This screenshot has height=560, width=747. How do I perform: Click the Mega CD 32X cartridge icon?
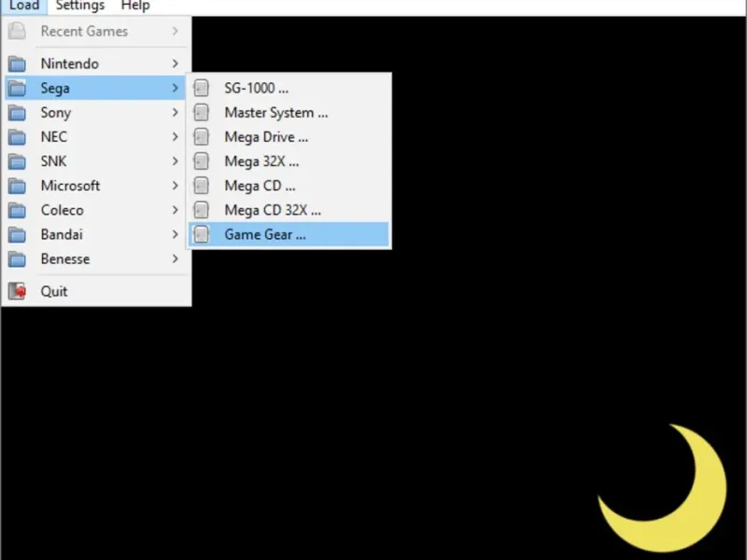pyautogui.click(x=201, y=210)
